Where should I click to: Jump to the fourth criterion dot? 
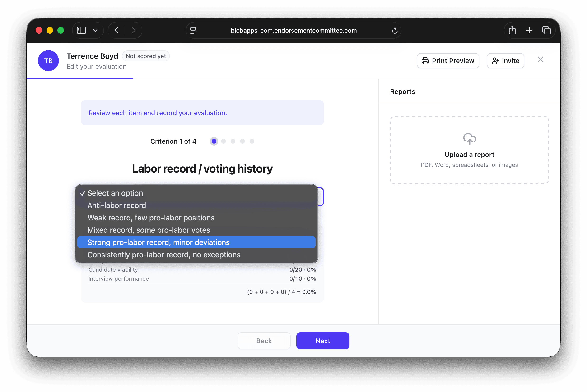point(242,141)
